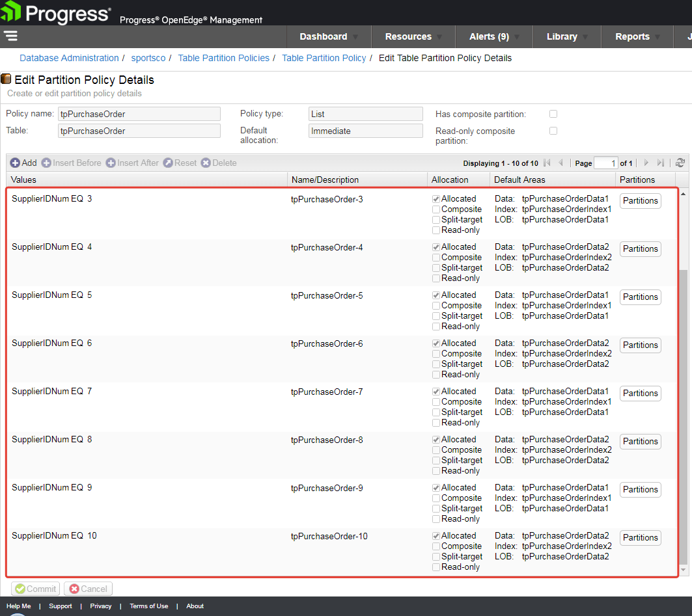Toggle Allocated checkbox for tpPurchaseOrder-8
692x616 pixels.
coord(436,440)
